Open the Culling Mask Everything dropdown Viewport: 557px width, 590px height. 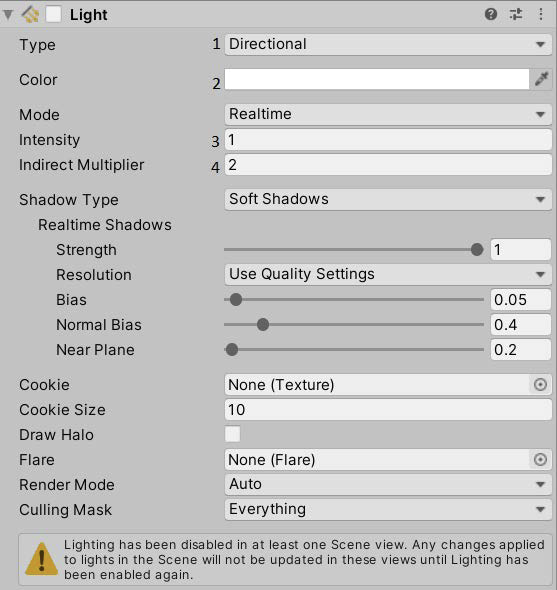[x=388, y=509]
